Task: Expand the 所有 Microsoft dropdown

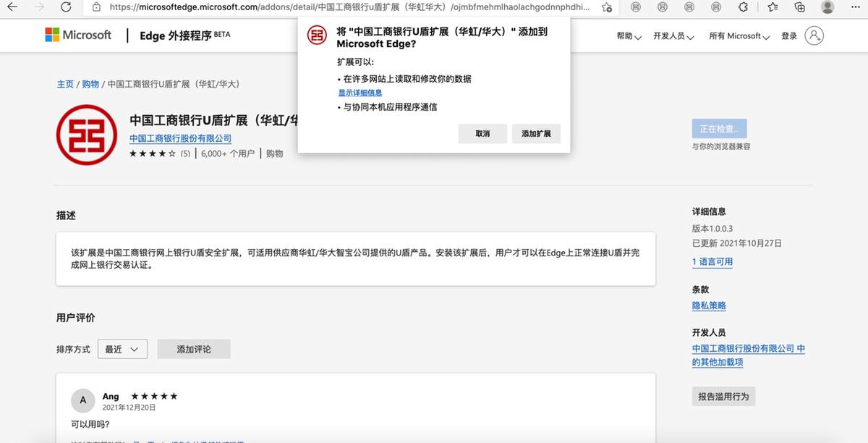Action: [x=739, y=36]
